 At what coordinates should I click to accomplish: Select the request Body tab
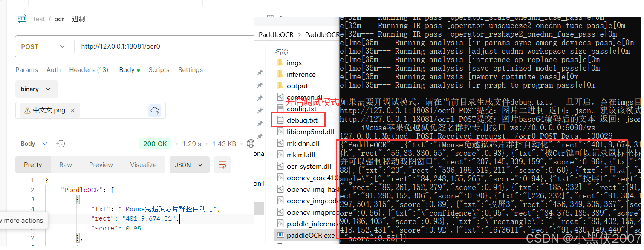pyautogui.click(x=130, y=70)
